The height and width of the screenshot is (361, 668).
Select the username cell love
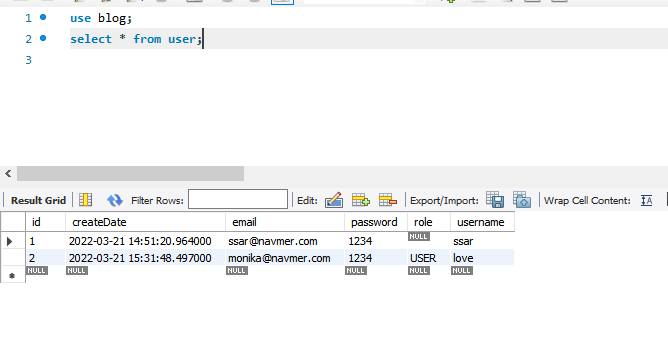482,258
